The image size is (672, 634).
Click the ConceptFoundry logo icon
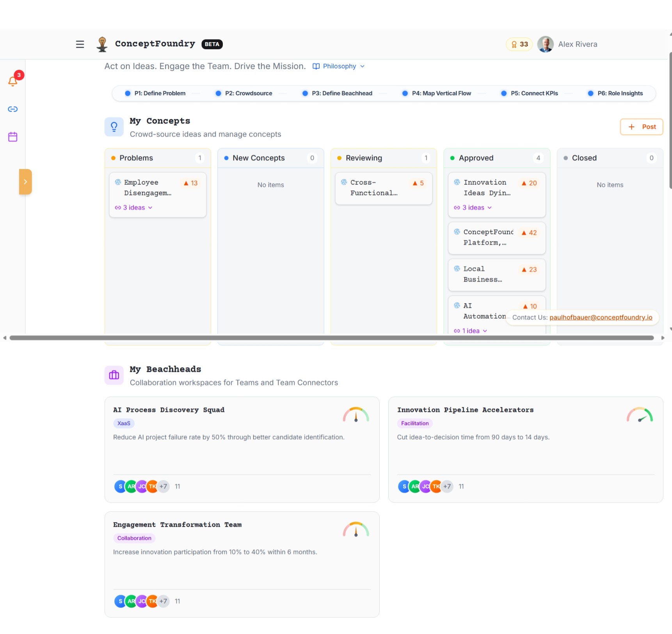[102, 44]
